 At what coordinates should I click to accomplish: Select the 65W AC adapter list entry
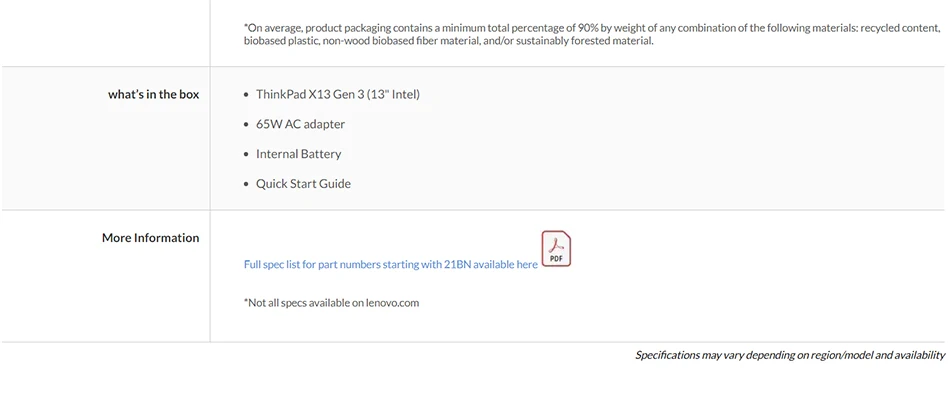coord(300,124)
